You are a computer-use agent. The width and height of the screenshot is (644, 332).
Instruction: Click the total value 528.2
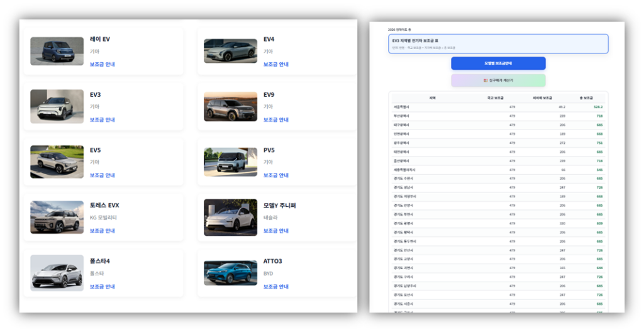pos(598,108)
